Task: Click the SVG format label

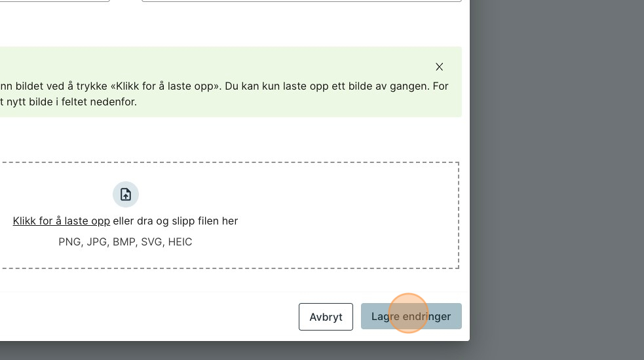Action: [151, 242]
